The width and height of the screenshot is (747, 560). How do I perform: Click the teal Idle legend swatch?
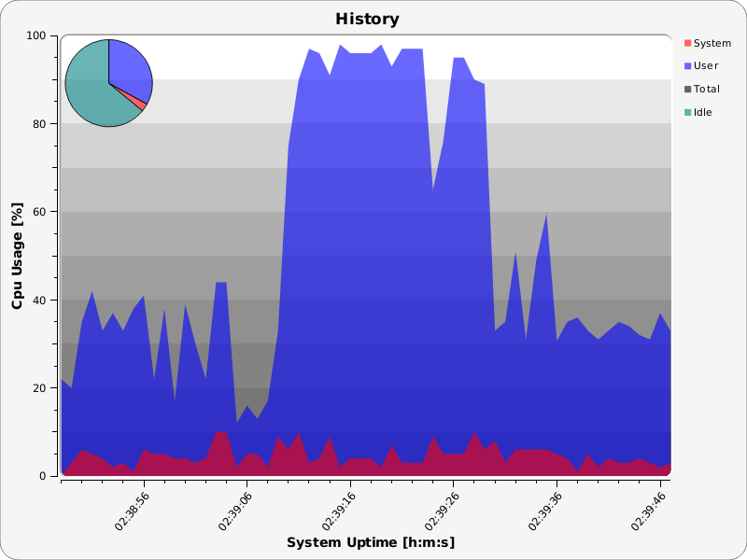688,113
